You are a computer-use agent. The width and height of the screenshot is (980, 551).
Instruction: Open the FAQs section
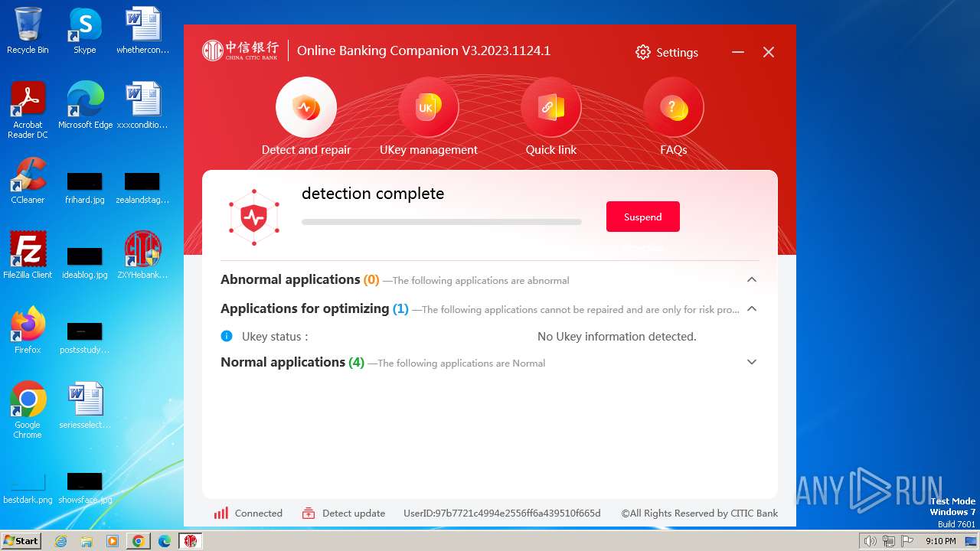pos(674,108)
